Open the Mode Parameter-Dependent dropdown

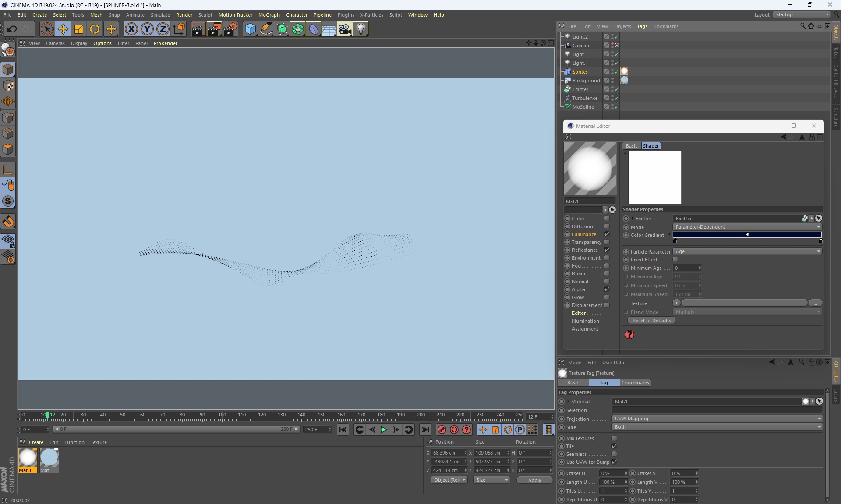click(747, 227)
